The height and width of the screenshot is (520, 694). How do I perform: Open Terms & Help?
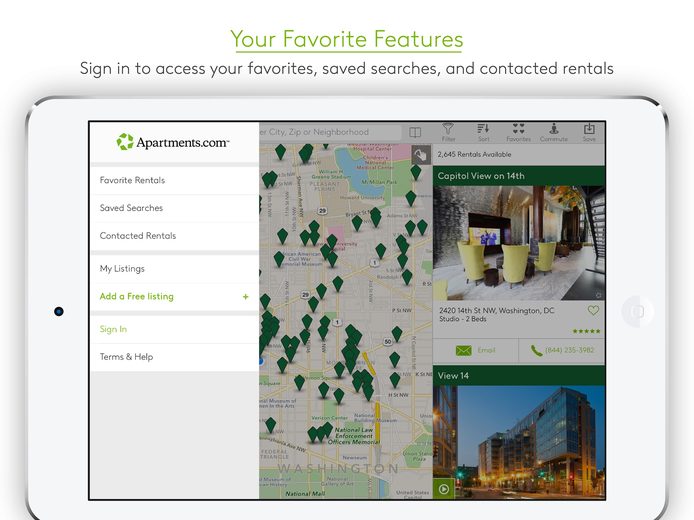point(174,357)
